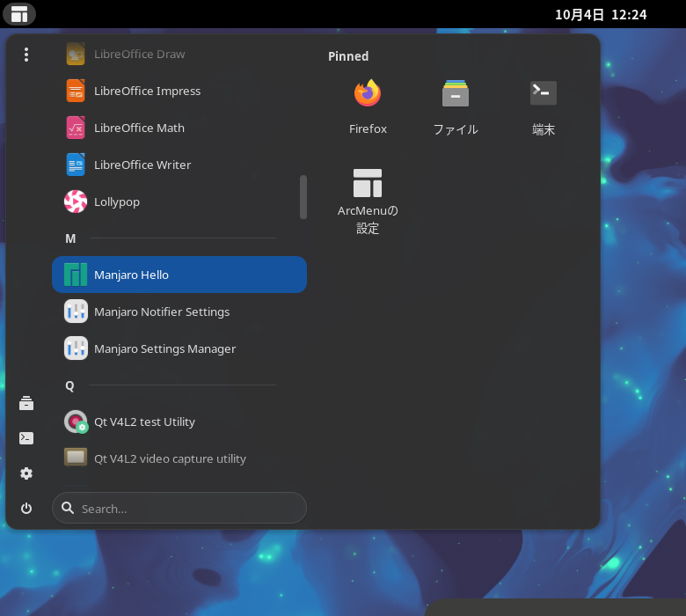Select the Manjaro Hello text label
The height and width of the screenshot is (616, 686).
(131, 275)
